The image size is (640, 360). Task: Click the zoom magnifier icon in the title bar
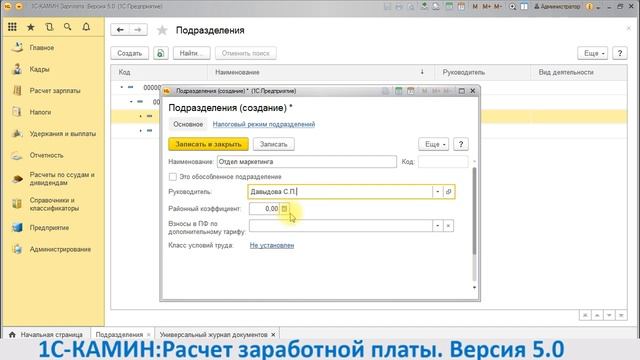(x=512, y=7)
